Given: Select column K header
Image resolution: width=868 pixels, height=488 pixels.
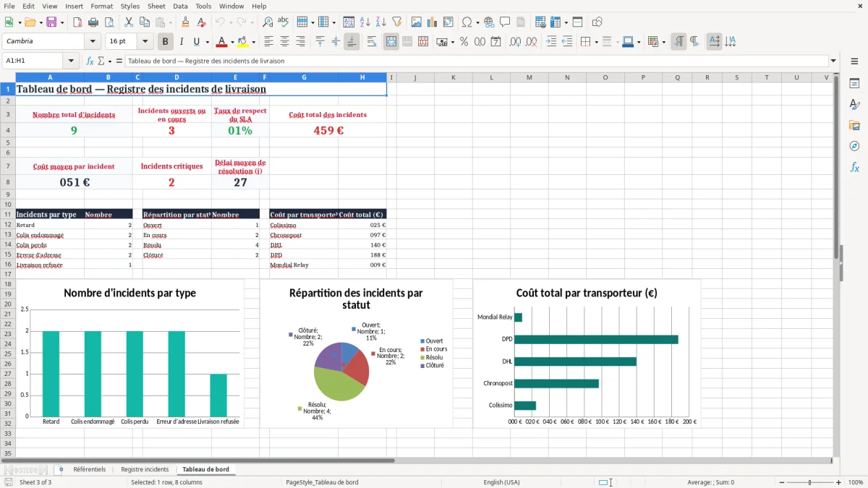Looking at the screenshot, I should 454,77.
